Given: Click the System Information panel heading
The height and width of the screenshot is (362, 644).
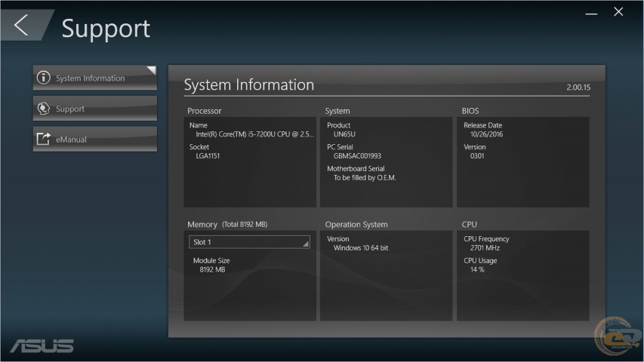Looking at the screenshot, I should click(x=249, y=85).
